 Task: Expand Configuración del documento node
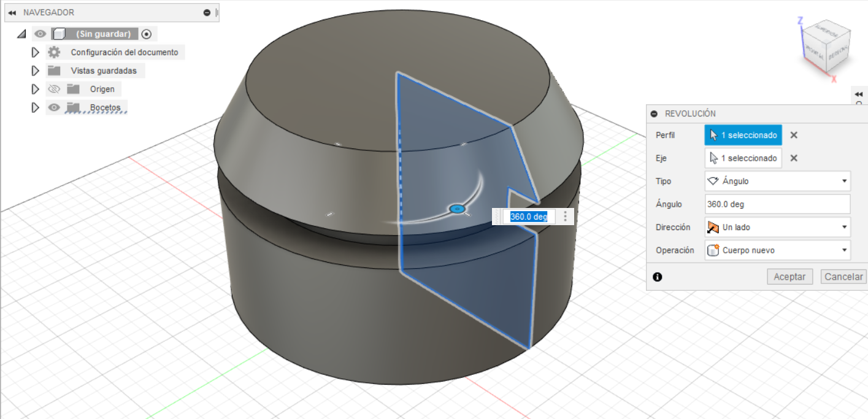coord(35,52)
